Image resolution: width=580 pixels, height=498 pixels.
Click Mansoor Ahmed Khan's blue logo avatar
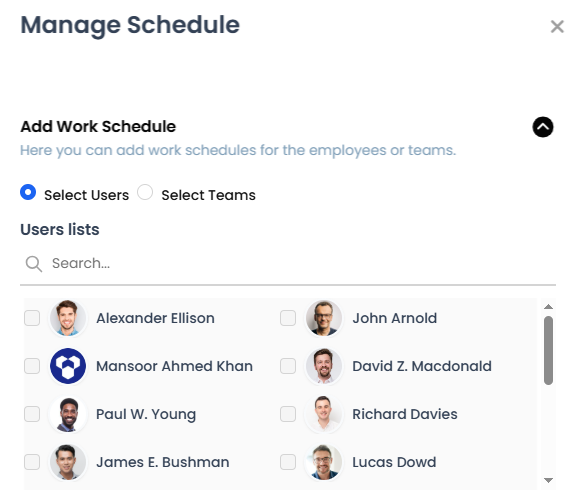click(x=68, y=366)
